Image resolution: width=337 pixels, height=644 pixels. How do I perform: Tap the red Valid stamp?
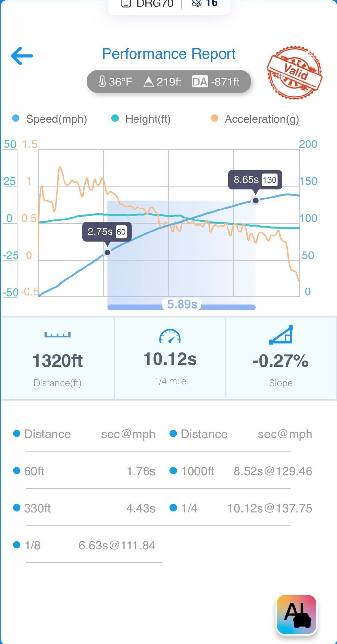(x=295, y=73)
